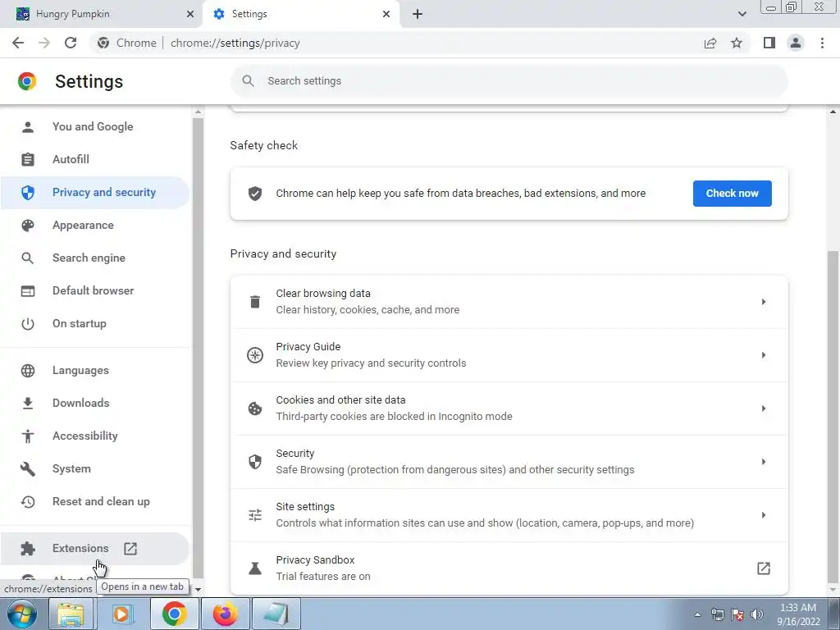840x630 pixels.
Task: Open You and Google settings
Action: tap(94, 127)
